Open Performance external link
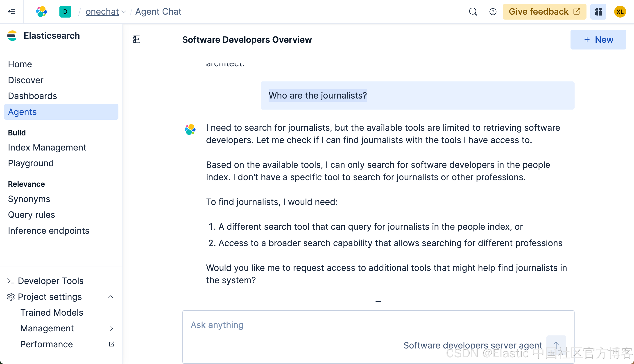The width and height of the screenshot is (634, 364). pyautogui.click(x=47, y=344)
